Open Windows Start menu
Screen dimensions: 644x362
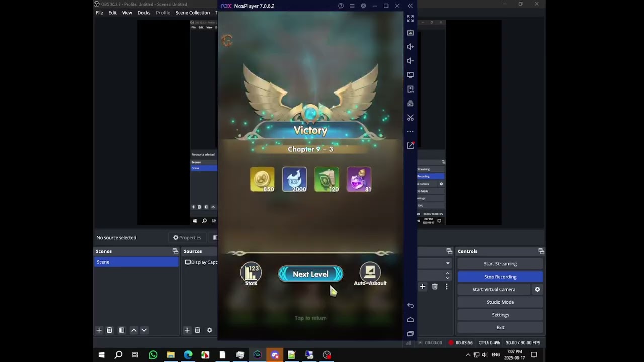pos(101,355)
